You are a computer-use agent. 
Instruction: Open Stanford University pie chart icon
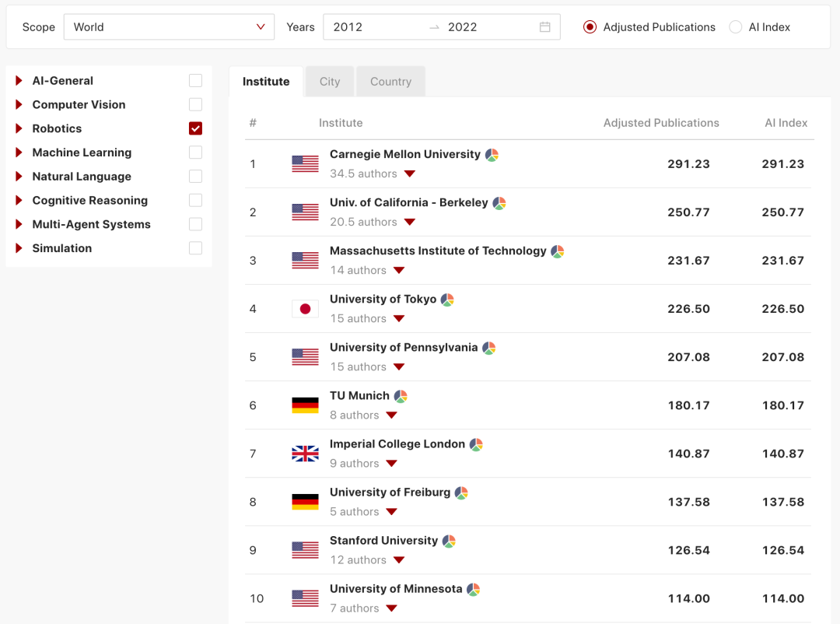[449, 541]
